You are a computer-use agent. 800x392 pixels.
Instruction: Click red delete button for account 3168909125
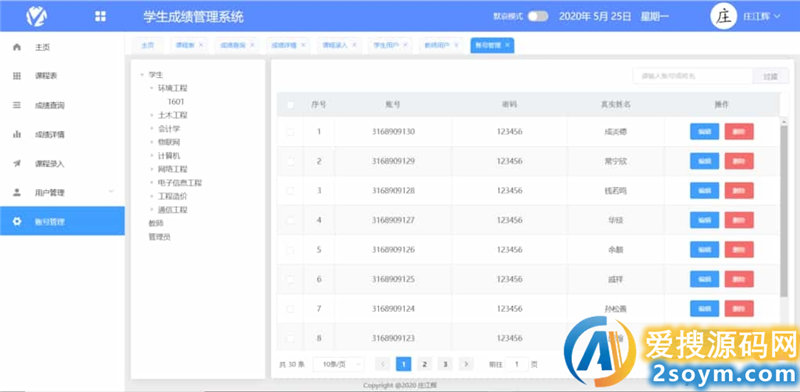pos(739,279)
